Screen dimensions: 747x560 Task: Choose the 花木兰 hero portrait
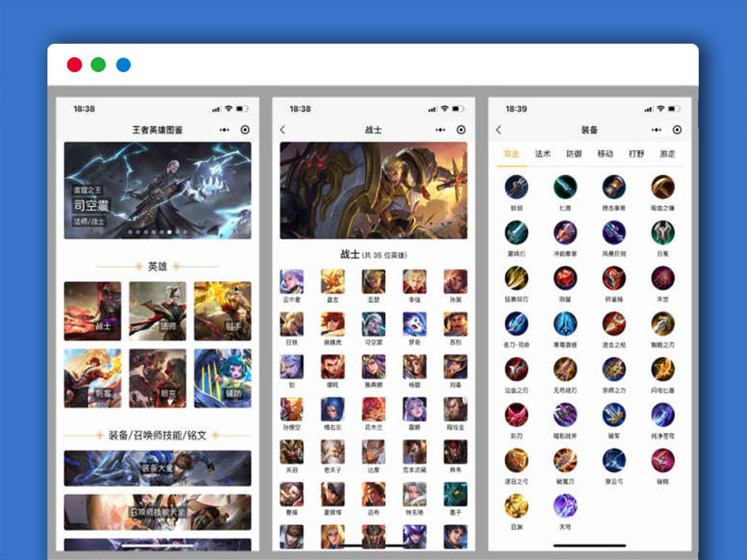pyautogui.click(x=373, y=409)
